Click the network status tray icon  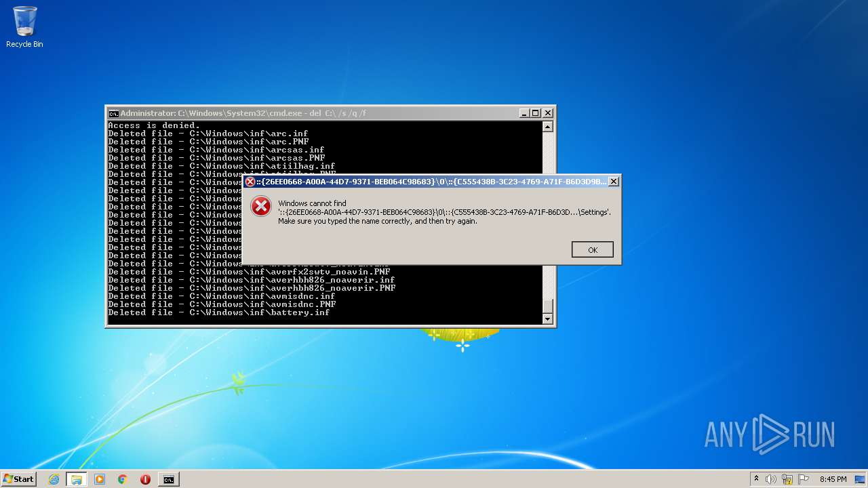pyautogui.click(x=787, y=479)
